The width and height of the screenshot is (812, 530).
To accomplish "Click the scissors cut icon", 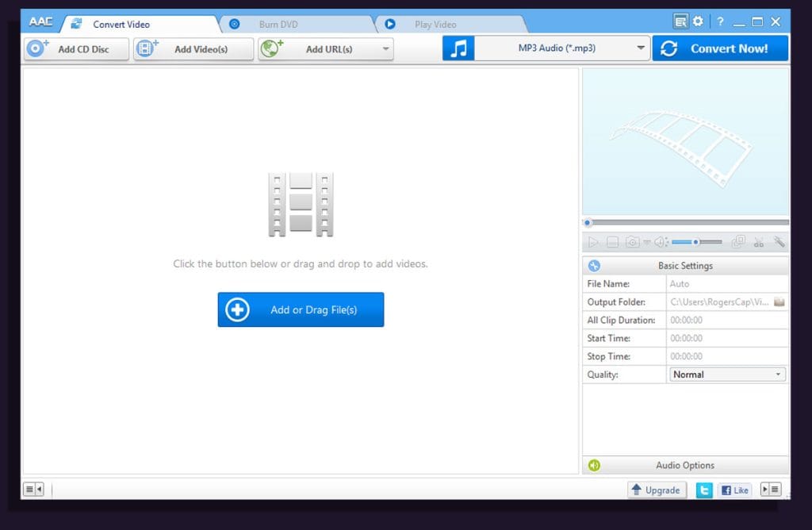I will coord(759,242).
